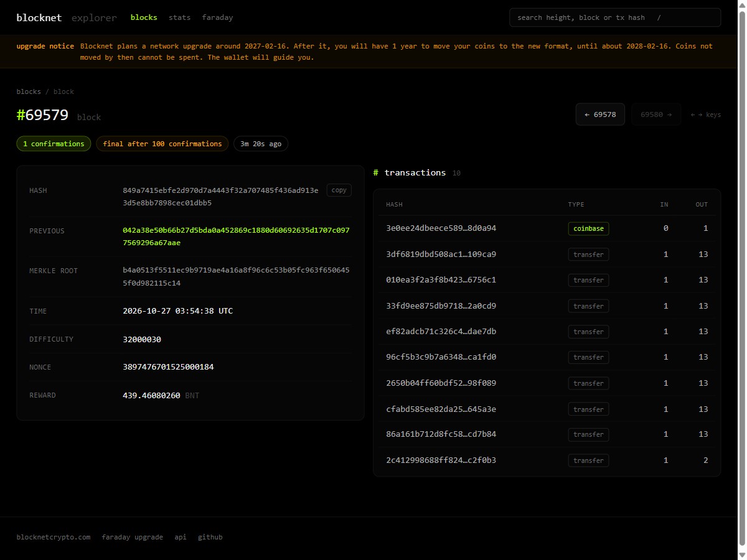Open coinbase transaction 3e0ee24dbeece589…8d0a94
The width and height of the screenshot is (747, 560).
click(x=441, y=228)
